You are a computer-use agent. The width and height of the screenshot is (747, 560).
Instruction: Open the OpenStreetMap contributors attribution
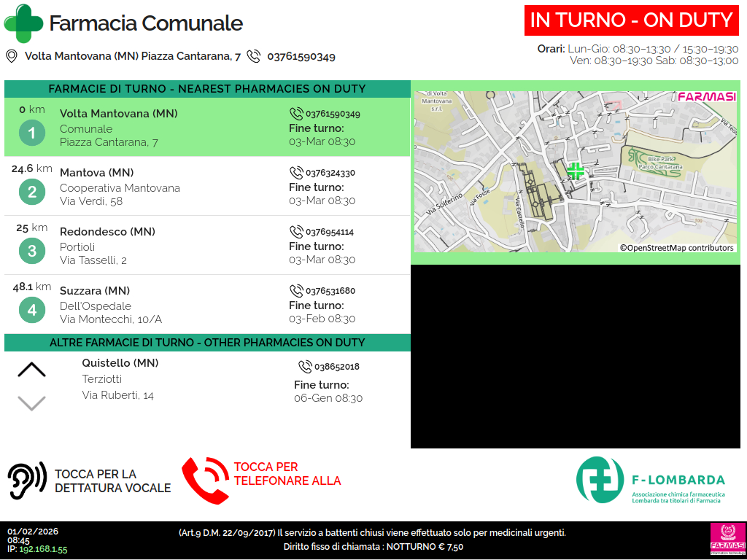pyautogui.click(x=676, y=248)
